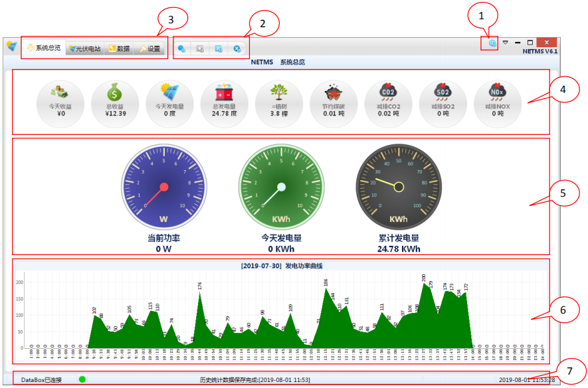Click the first round blue toolbar icon
Screen dimensions: 588x388
(x=181, y=48)
